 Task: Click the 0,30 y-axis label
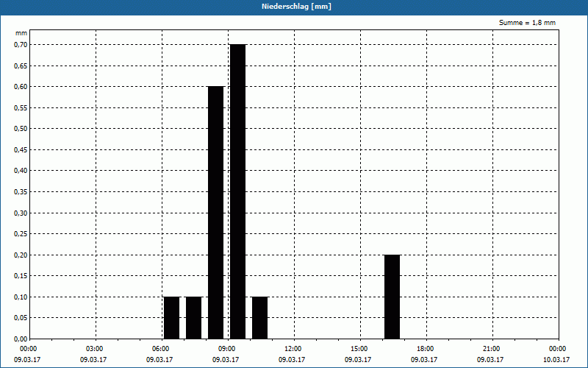tap(21, 213)
